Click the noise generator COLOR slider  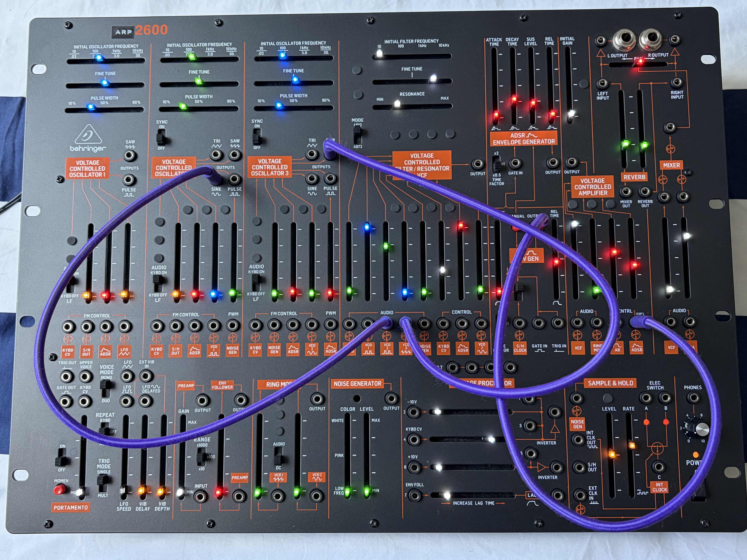(x=347, y=455)
